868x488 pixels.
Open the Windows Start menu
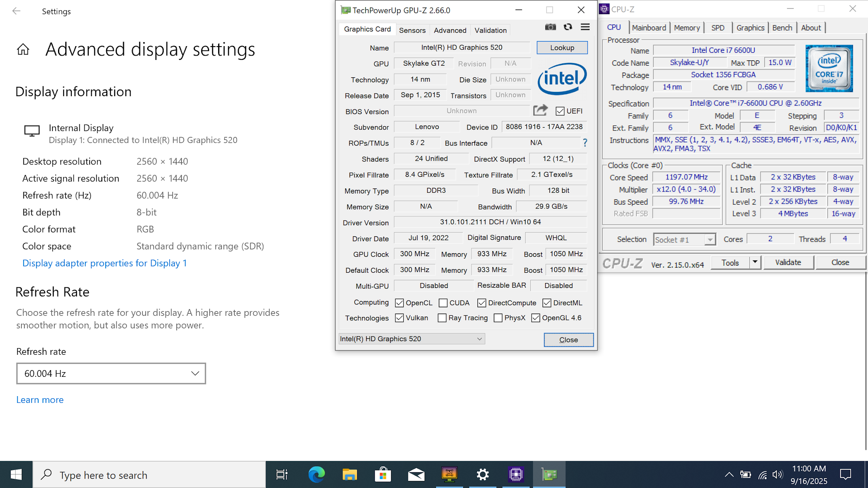pos(16,475)
